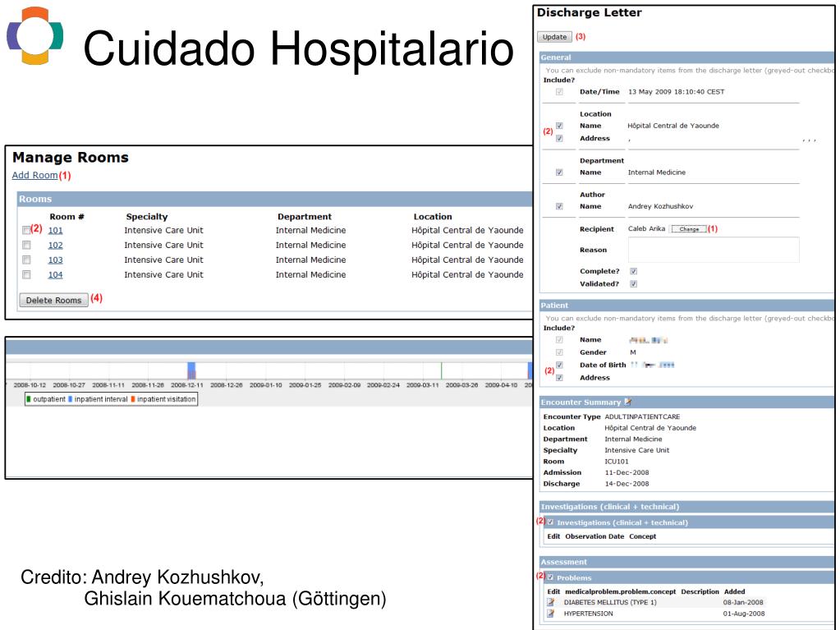This screenshot has width=840, height=630.
Task: Open room 103 link
Action: (x=55, y=260)
